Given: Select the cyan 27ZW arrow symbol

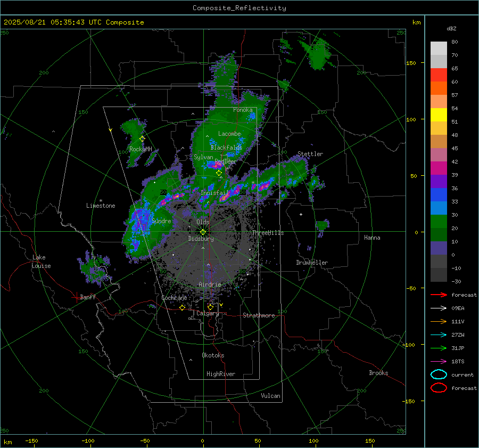Looking at the screenshot, I should tap(439, 335).
